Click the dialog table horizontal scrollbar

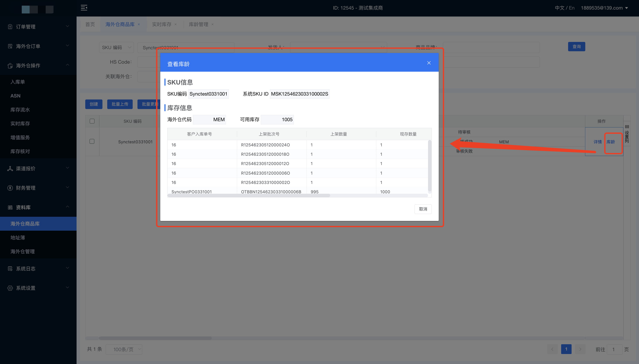249,195
